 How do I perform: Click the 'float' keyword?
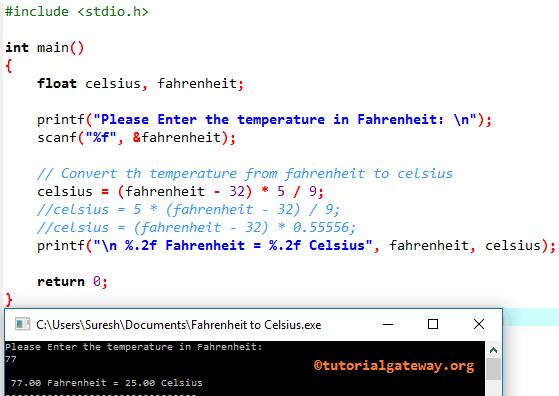(x=57, y=83)
